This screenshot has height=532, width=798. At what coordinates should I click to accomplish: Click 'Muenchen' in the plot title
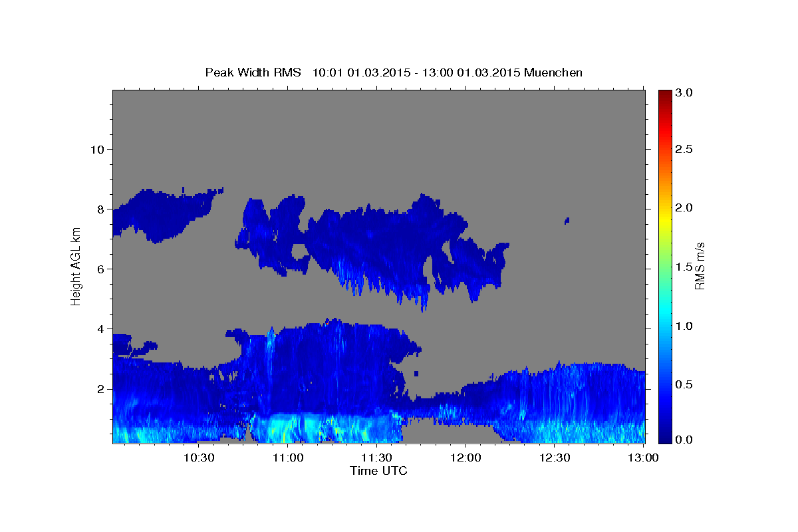(553, 72)
